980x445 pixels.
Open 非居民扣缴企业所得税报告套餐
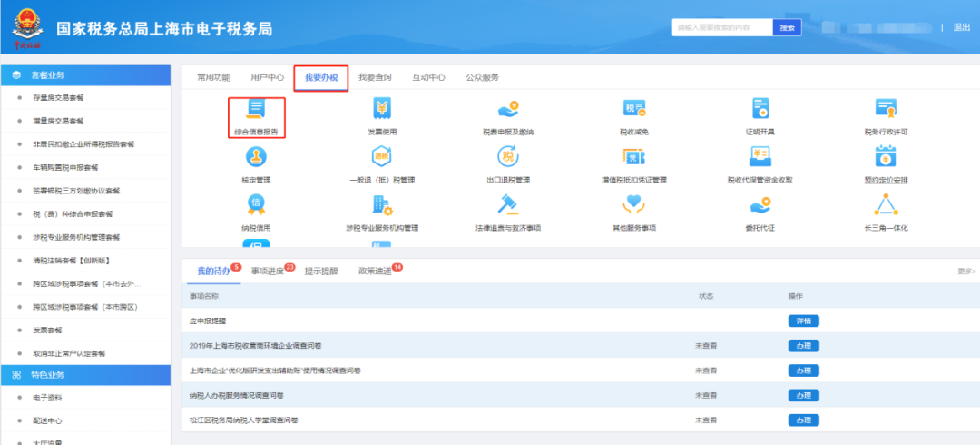(x=83, y=144)
